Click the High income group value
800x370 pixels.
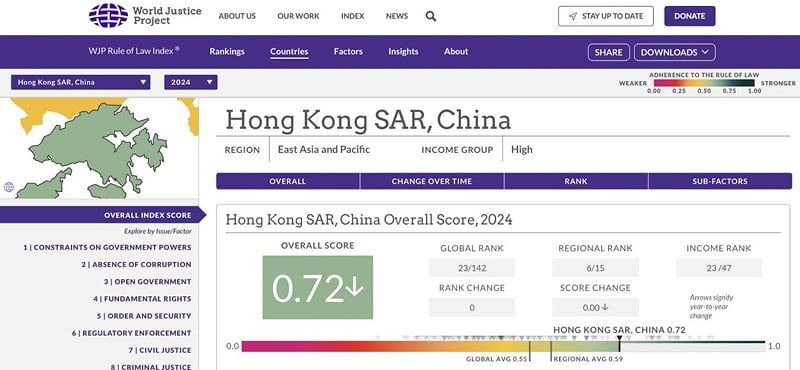click(x=521, y=150)
